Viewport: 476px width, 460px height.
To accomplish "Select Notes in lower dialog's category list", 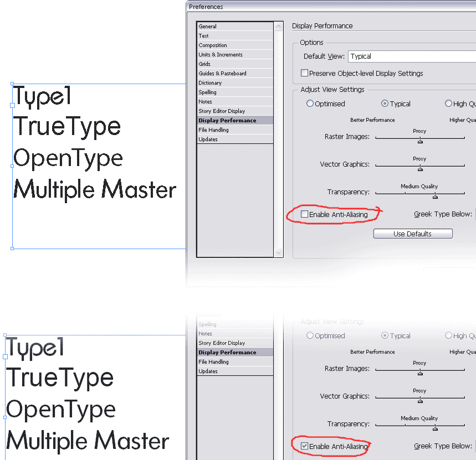I will pos(236,334).
